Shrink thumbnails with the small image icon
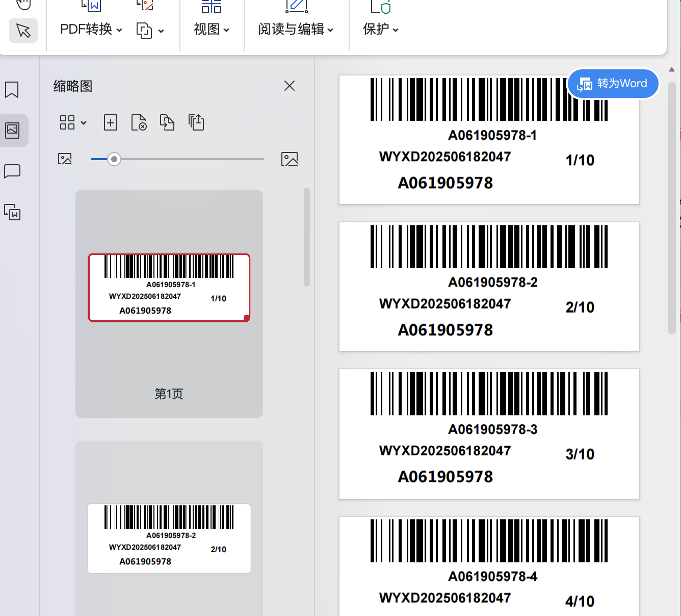Viewport: 681px width, 616px height. pos(65,159)
